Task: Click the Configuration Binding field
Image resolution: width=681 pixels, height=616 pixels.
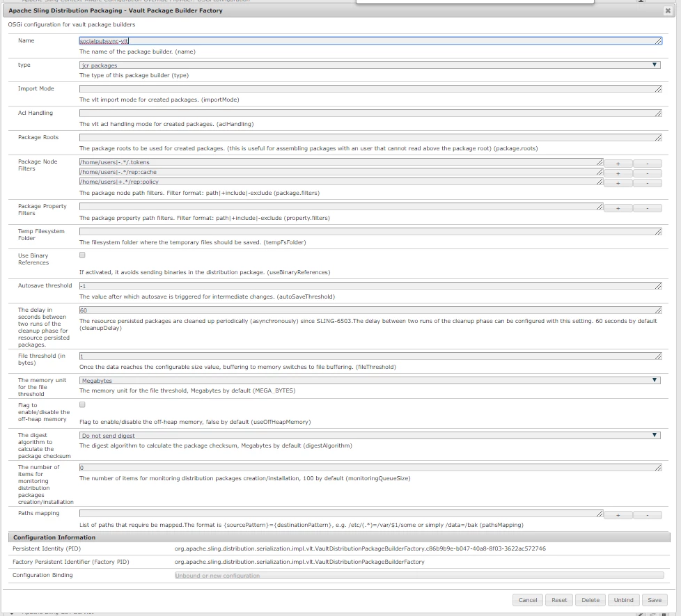Action: (419, 575)
